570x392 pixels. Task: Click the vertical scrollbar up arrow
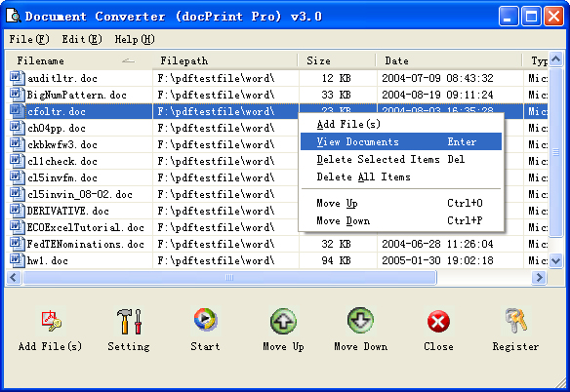pyautogui.click(x=555, y=59)
